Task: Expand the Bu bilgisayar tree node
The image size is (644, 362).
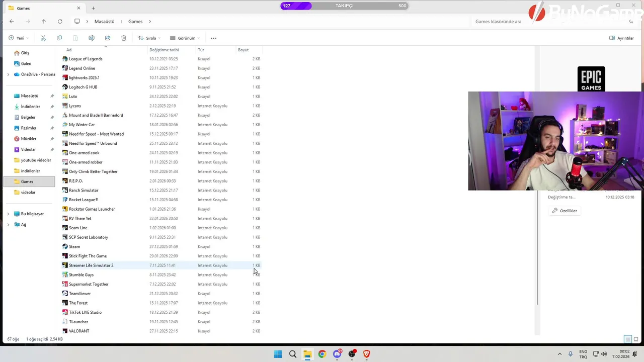Action: click(x=8, y=214)
